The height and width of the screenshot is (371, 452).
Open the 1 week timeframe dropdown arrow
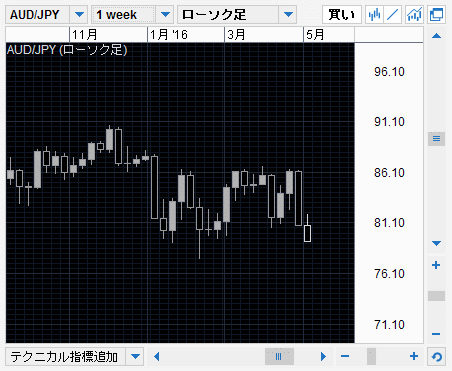(165, 15)
